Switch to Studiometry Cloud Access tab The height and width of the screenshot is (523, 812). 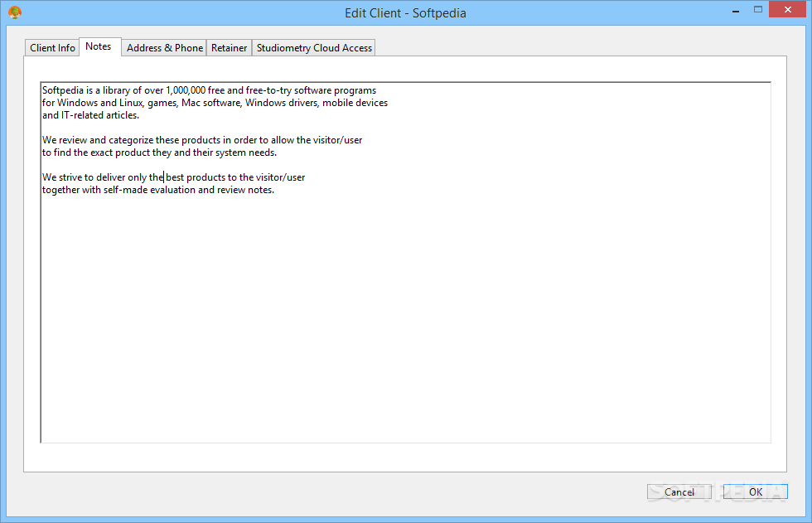(314, 47)
